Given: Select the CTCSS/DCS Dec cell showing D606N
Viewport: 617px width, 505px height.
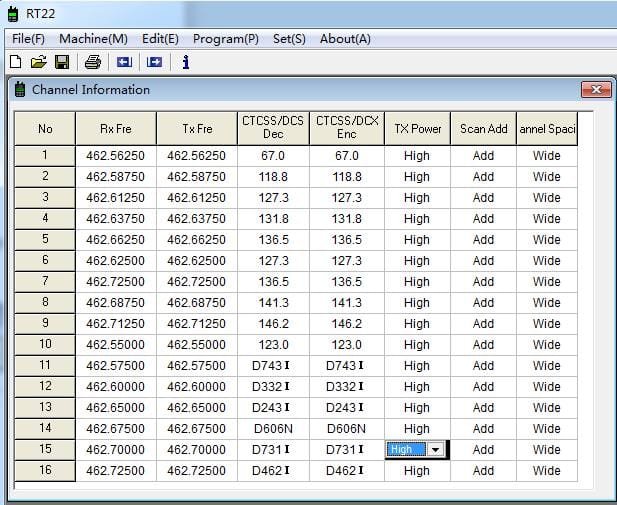Looking at the screenshot, I should coord(273,429).
